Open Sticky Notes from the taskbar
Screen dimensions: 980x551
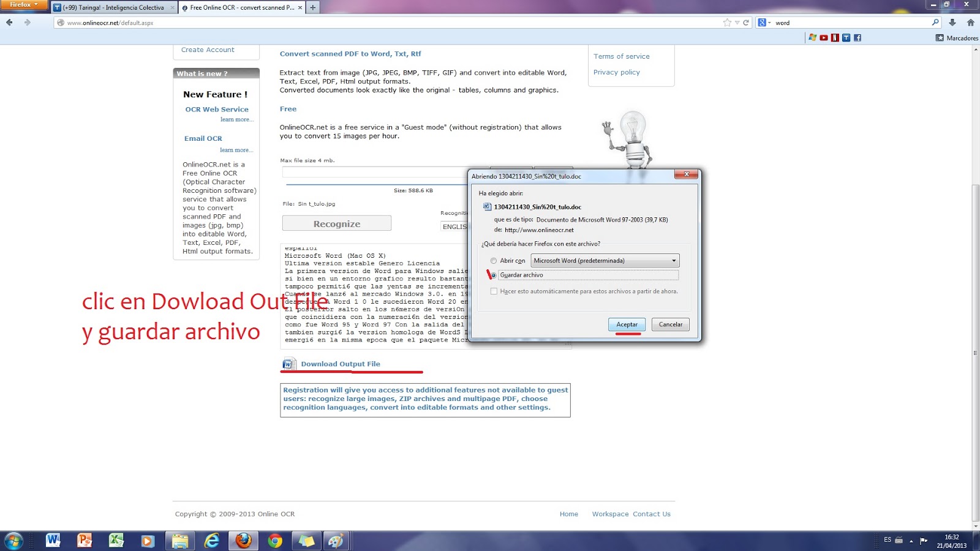306,541
